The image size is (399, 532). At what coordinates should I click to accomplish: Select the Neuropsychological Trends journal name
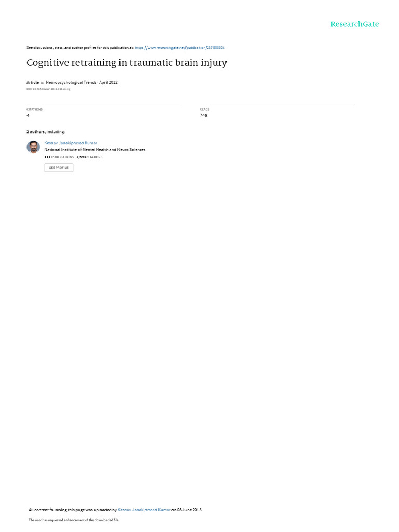71,82
